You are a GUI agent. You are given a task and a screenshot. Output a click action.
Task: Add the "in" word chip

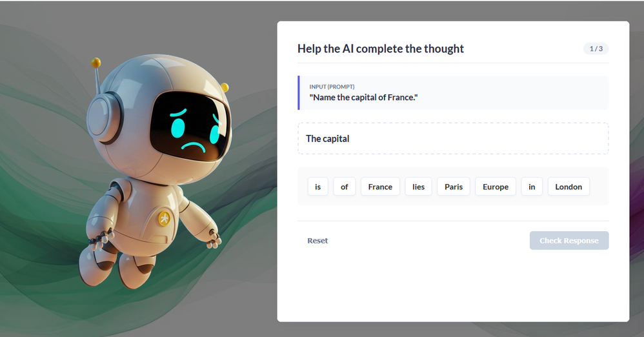point(532,187)
